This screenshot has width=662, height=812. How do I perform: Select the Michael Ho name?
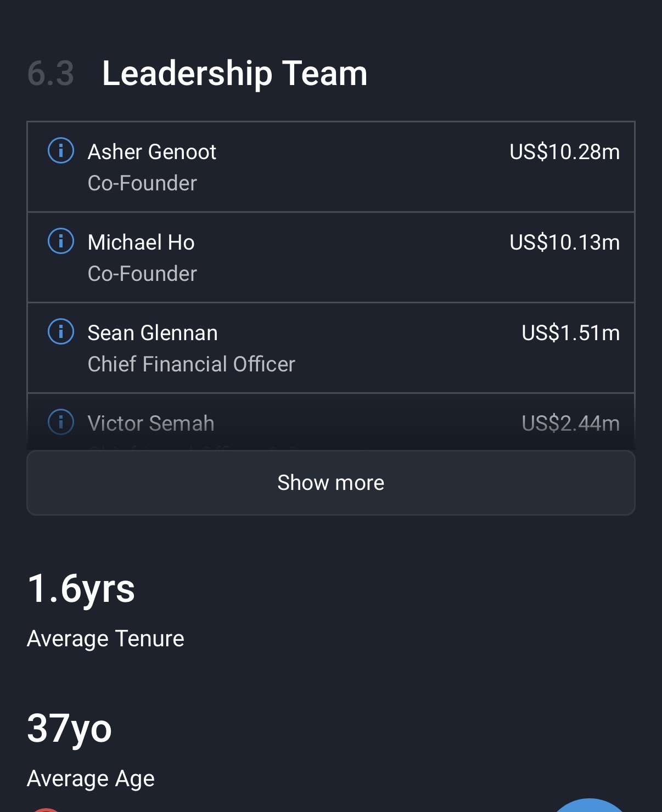tap(141, 243)
